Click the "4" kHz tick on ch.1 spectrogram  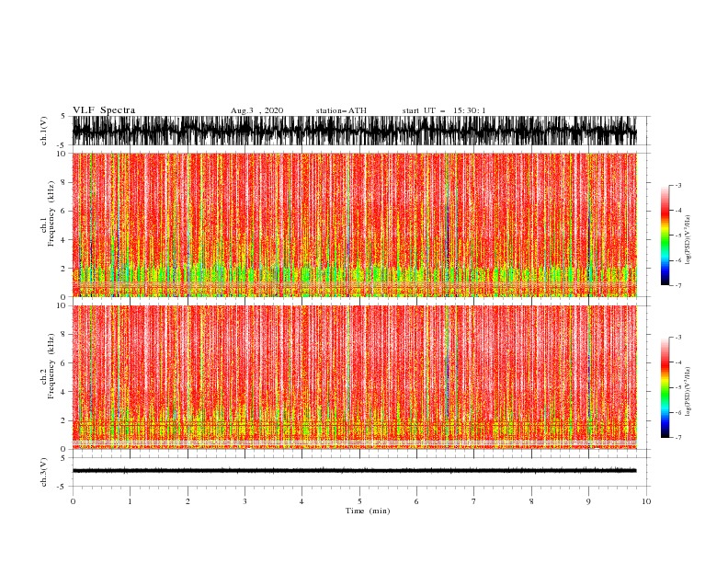point(64,240)
